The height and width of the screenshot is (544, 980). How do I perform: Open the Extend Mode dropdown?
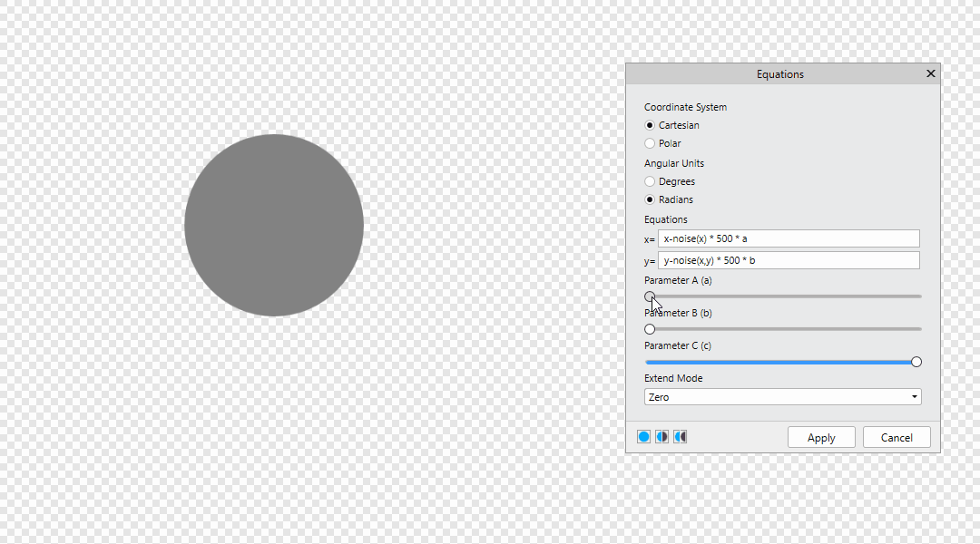[782, 396]
